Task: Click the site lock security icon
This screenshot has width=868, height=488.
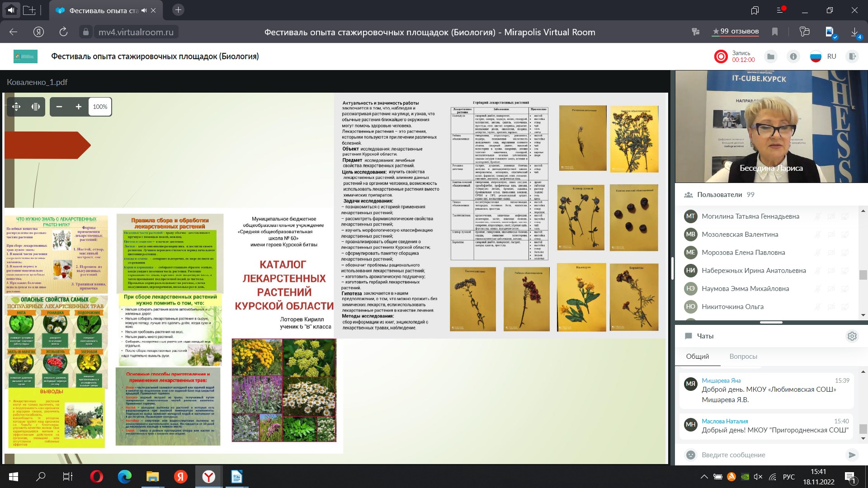Action: click(x=85, y=32)
